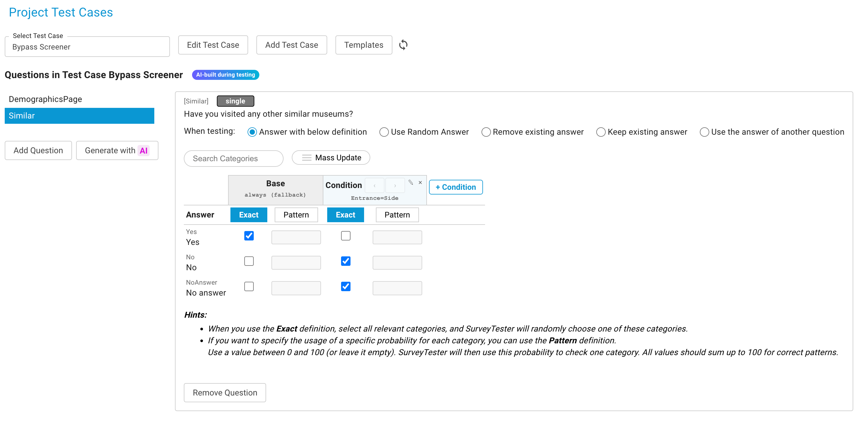Select Use Random Answer radio
This screenshot has height=422, width=868.
(x=384, y=132)
